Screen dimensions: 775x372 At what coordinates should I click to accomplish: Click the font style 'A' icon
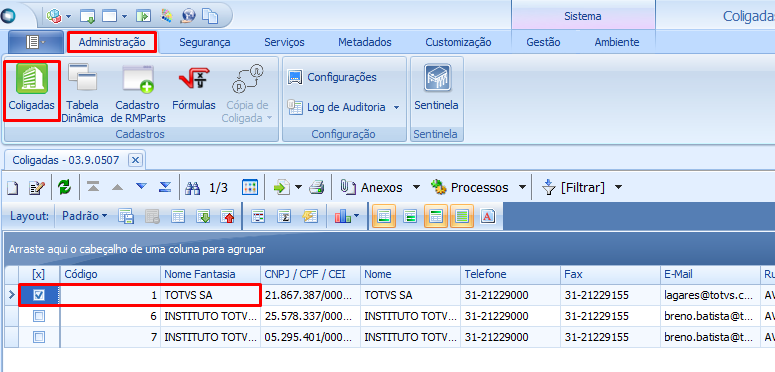tap(488, 216)
